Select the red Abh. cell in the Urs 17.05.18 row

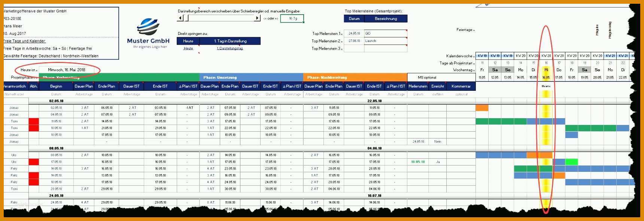[x=34, y=162]
